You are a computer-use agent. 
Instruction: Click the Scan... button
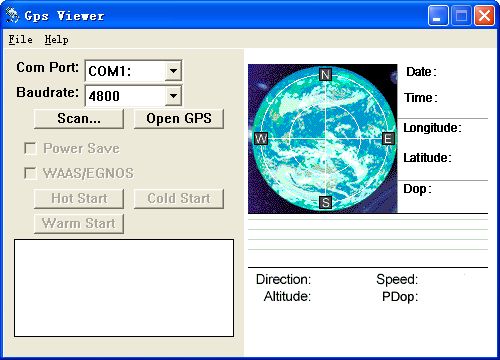(x=79, y=119)
